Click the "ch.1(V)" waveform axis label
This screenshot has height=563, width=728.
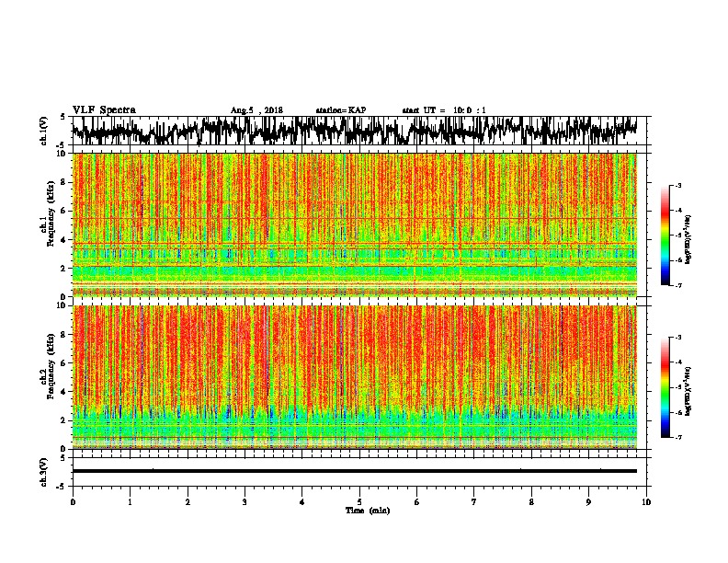[44, 131]
